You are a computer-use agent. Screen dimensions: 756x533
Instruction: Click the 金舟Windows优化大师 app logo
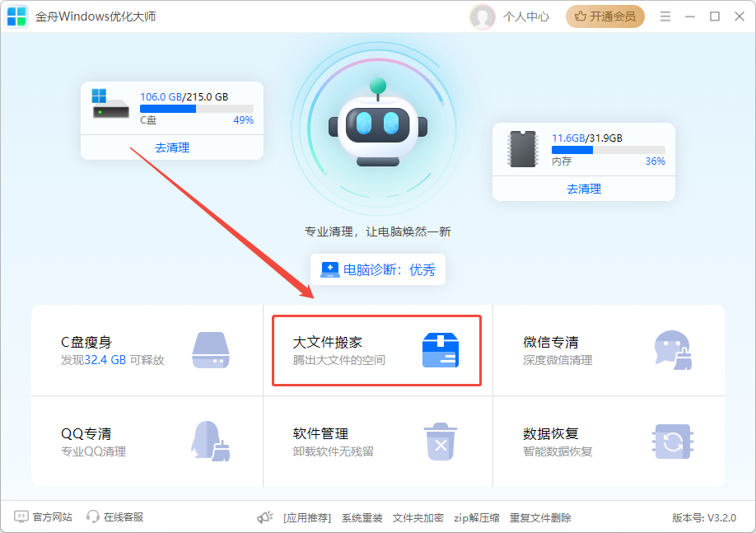pos(16,16)
